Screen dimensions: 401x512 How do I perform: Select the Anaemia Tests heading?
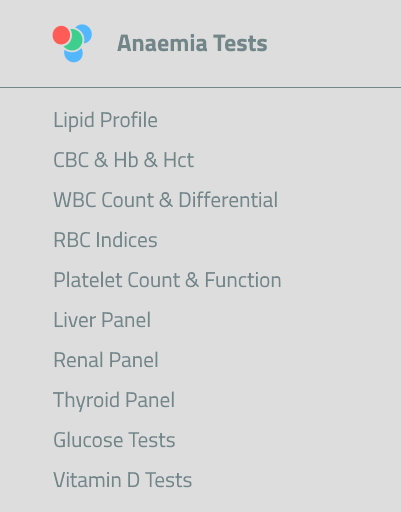click(x=192, y=43)
